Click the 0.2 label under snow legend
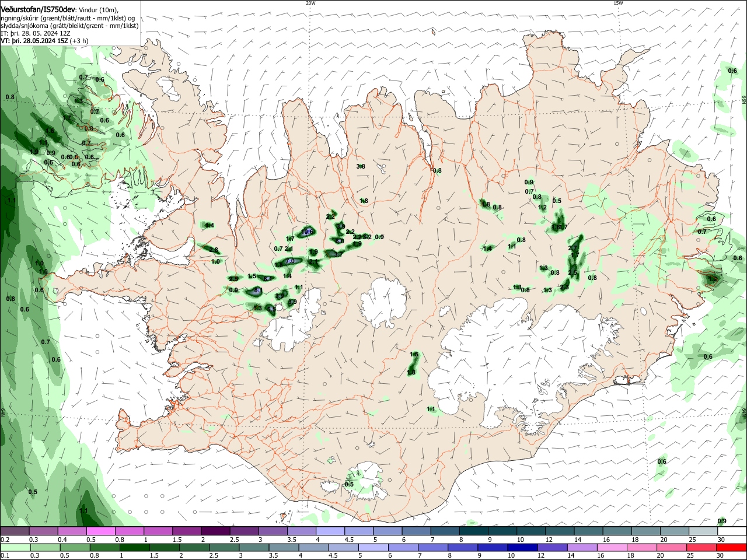 click(x=5, y=540)
